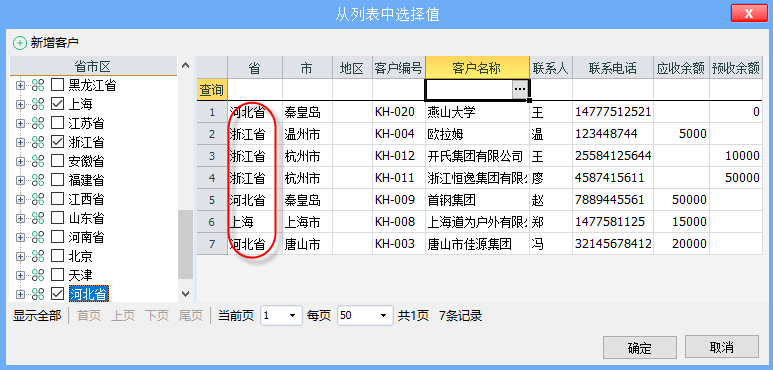Click the tree node icon beside 黑龙江省
This screenshot has height=370, width=773.
pyautogui.click(x=38, y=86)
